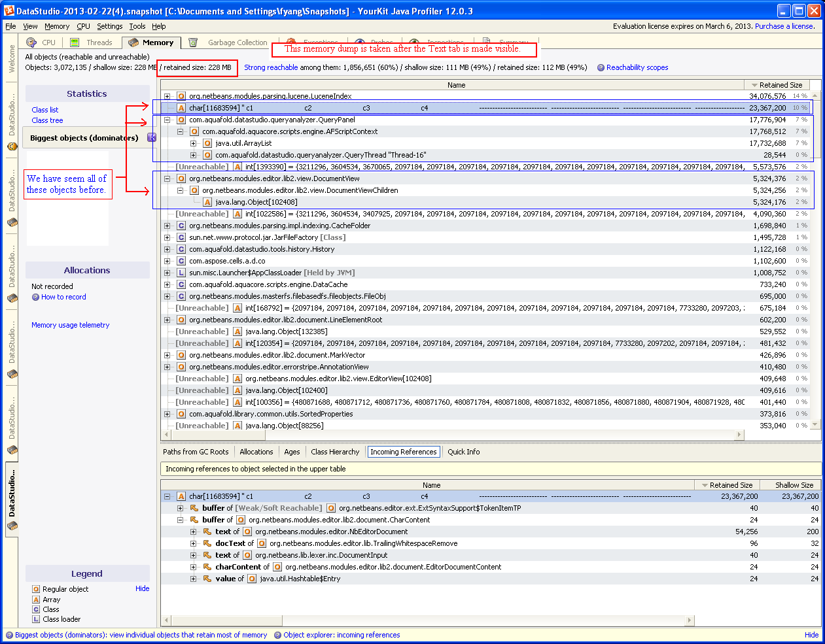The height and width of the screenshot is (644, 825).
Task: Open the Welcome sidebar tab
Action: pos(12,59)
